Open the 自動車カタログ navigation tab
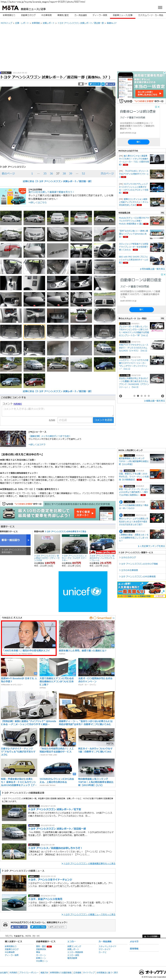 [x=28, y=15]
